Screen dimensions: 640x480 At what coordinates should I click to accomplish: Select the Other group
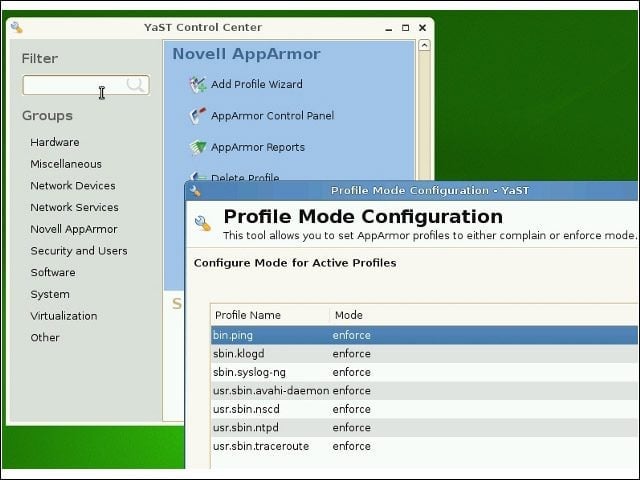45,338
